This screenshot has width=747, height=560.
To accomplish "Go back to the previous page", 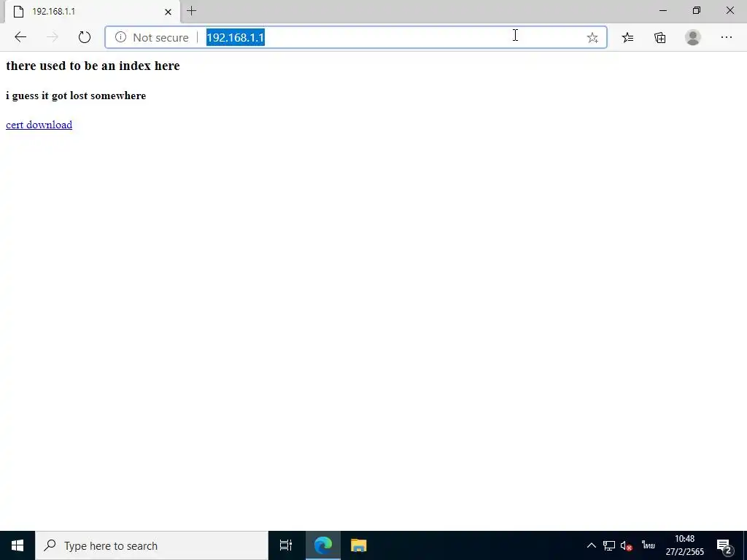I will pyautogui.click(x=20, y=37).
